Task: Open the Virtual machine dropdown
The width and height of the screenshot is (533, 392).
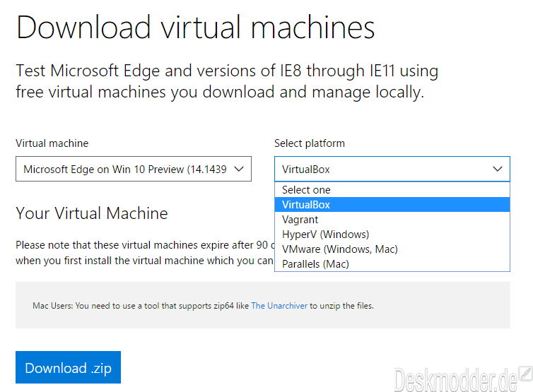Action: 133,169
